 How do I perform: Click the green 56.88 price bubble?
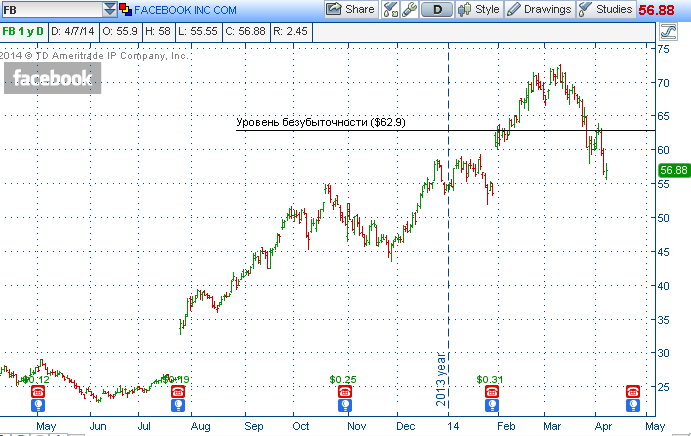coord(674,170)
